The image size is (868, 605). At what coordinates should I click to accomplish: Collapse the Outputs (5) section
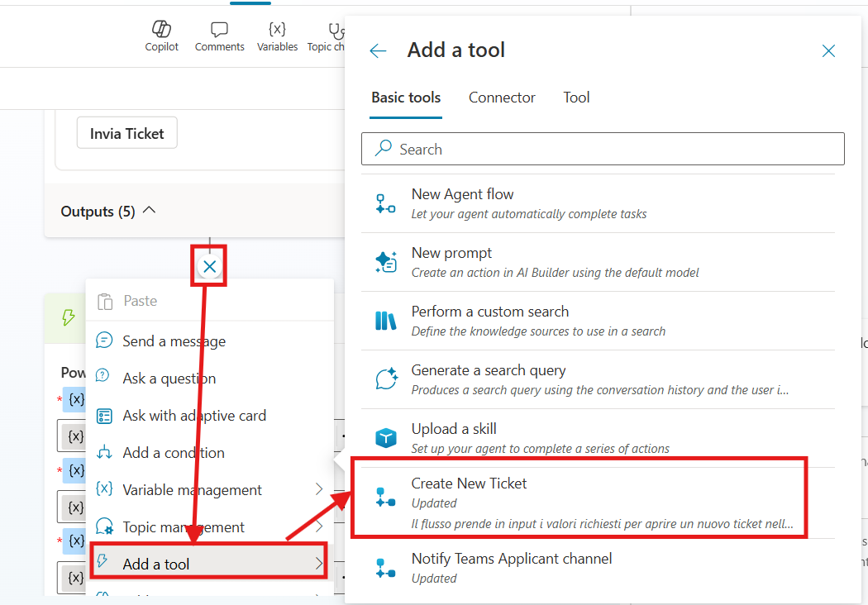150,211
